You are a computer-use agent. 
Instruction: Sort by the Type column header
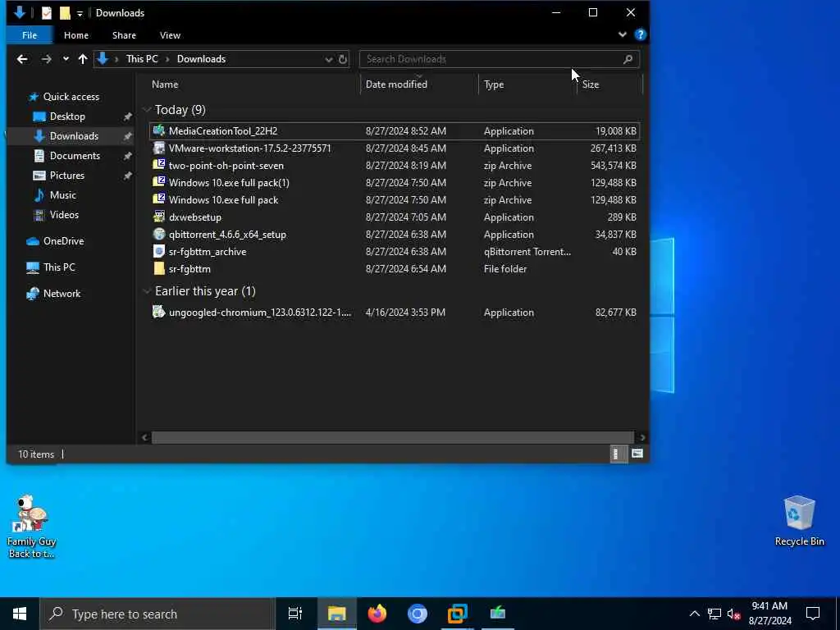[494, 84]
